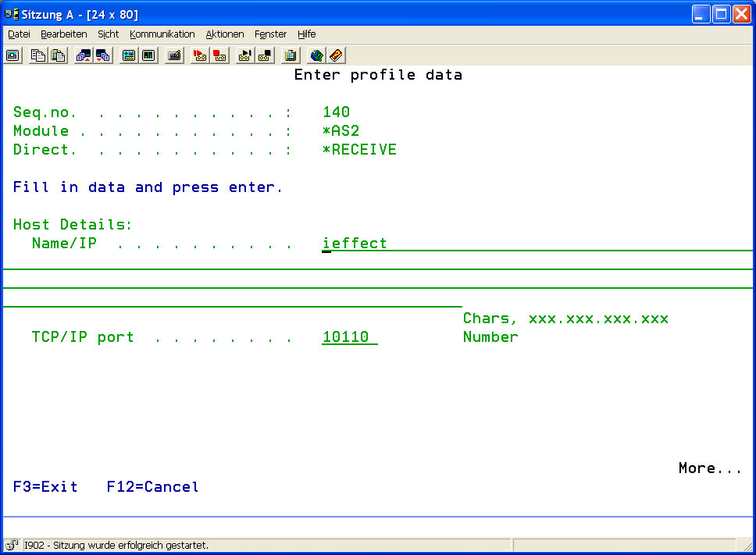This screenshot has width=756, height=555.
Task: Click into the Name/IP field containing ieffect
Action: 355,244
